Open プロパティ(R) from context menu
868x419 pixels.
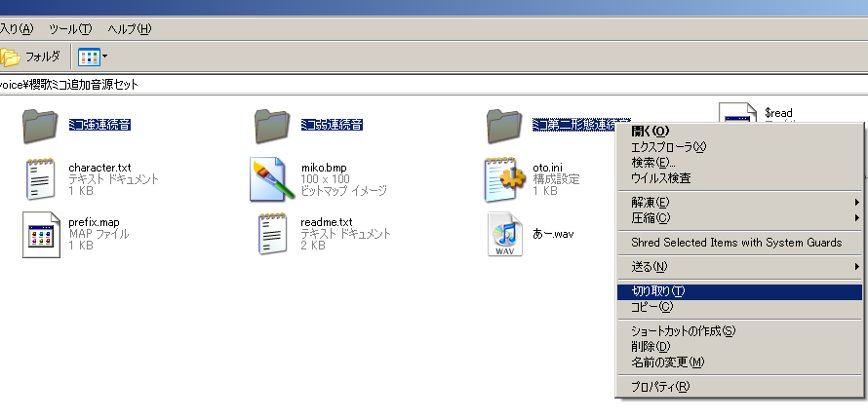click(739, 387)
